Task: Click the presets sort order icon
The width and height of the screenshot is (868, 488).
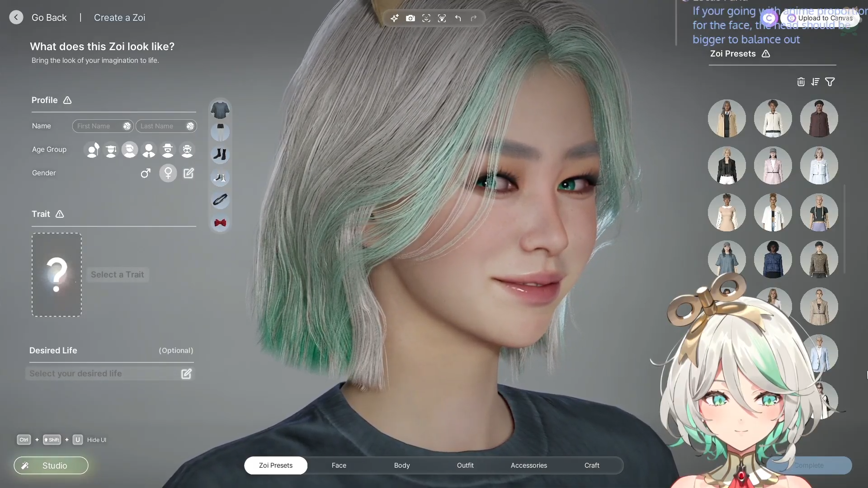Action: [x=815, y=82]
